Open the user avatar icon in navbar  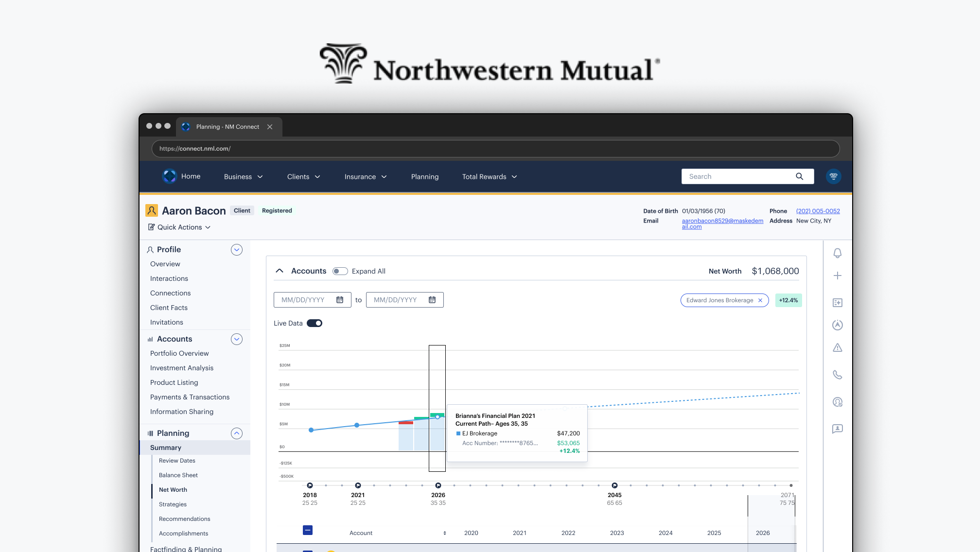(x=834, y=176)
